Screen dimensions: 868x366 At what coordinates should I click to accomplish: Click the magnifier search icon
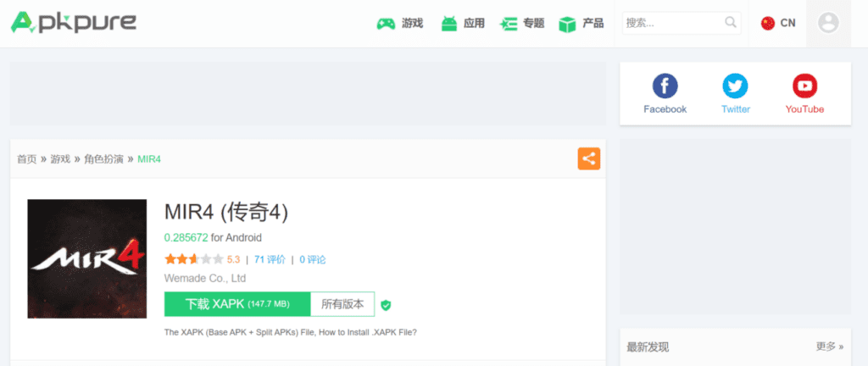click(x=731, y=23)
